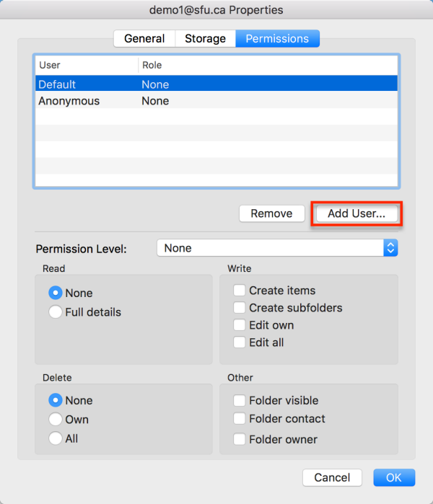Switch to the General tab
This screenshot has height=504, width=433.
[x=144, y=39]
